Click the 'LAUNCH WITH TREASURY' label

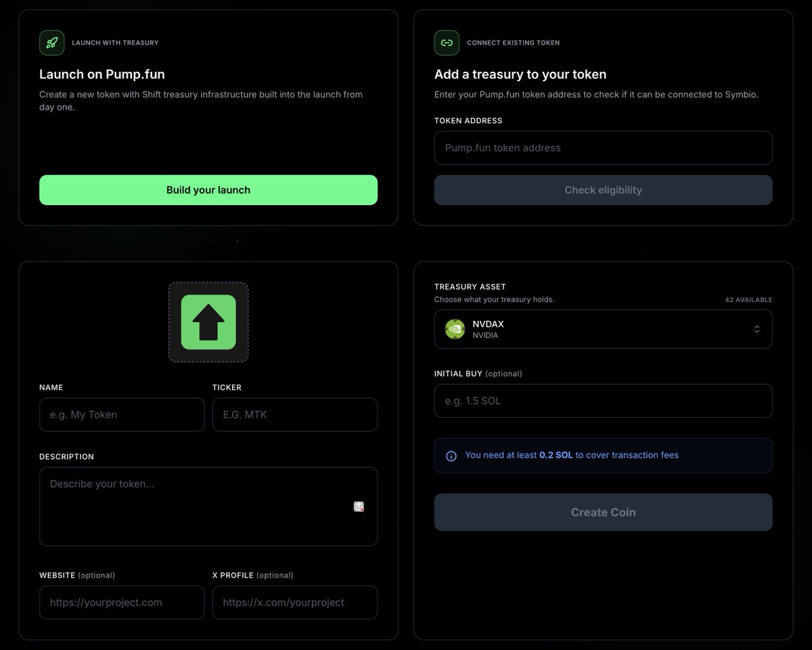(x=115, y=43)
